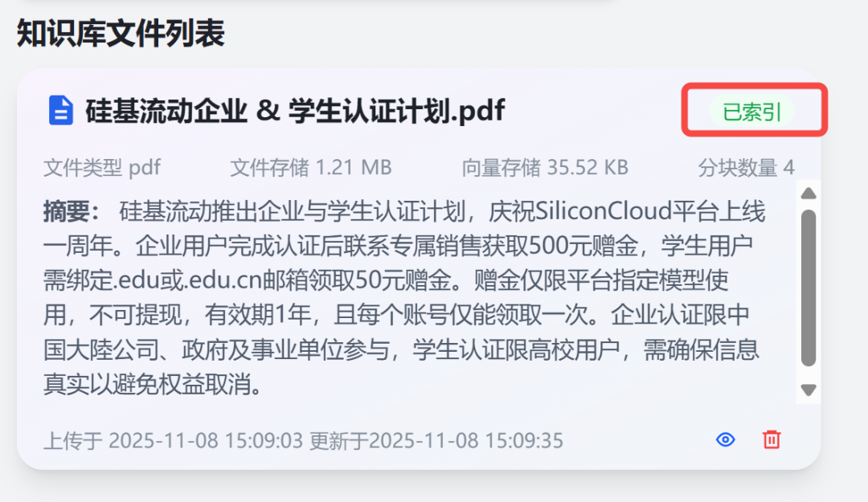Open 硅基流动企业 & 学生认证计划.pdf file title

pyautogui.click(x=294, y=111)
